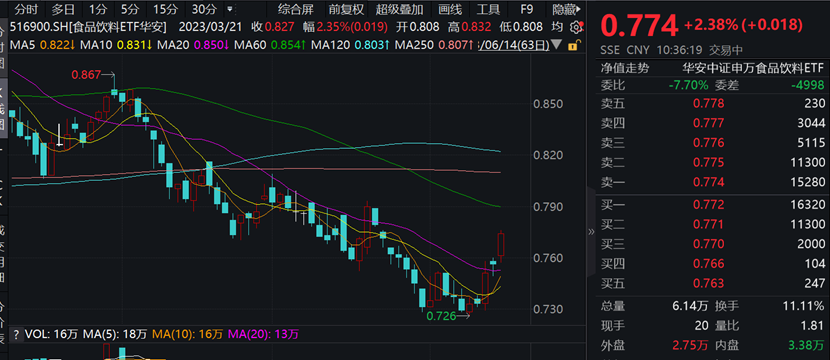
Task: Click the current price 0.774 headline
Action: [x=638, y=25]
